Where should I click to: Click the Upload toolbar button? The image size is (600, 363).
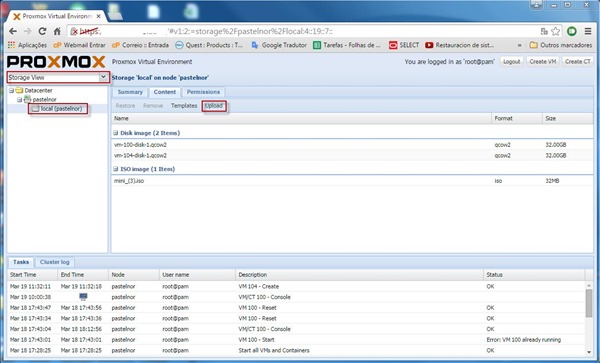coord(214,106)
